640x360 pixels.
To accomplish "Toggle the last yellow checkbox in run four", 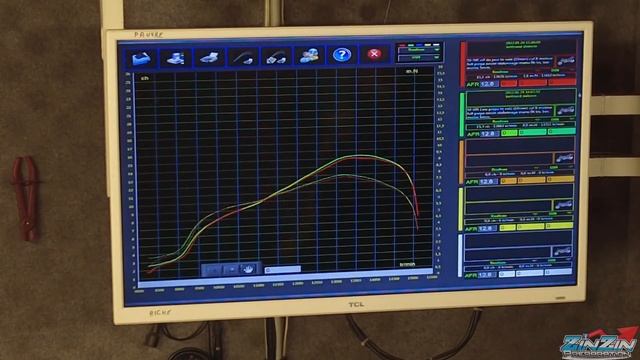I will click(x=559, y=226).
